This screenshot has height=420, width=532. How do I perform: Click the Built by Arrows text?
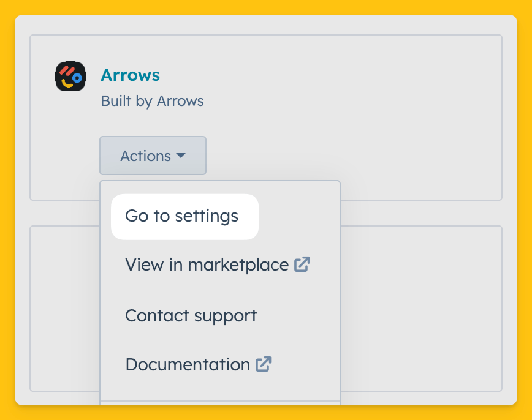click(x=153, y=102)
